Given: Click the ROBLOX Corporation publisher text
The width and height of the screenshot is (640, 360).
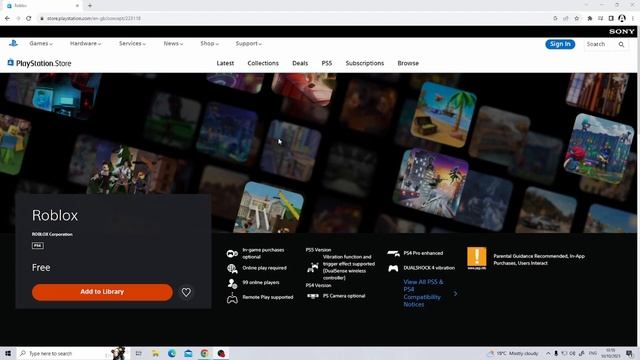Looking at the screenshot, I should 52,234.
